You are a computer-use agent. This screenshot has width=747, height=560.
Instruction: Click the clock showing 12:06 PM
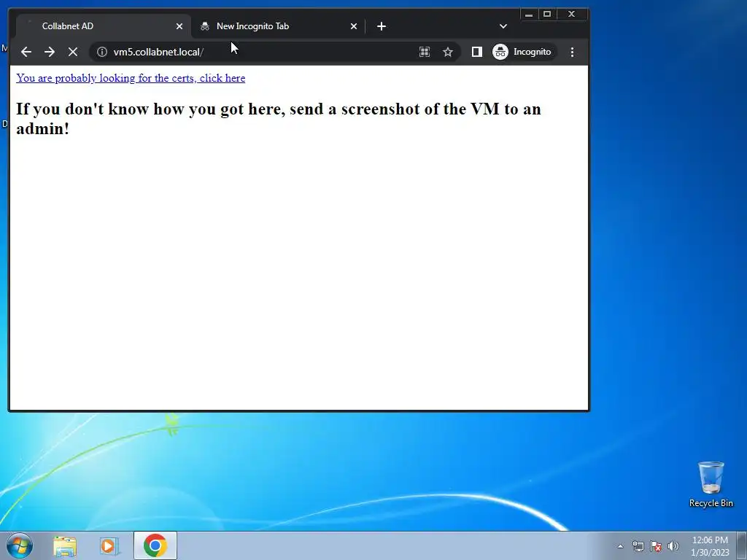pyautogui.click(x=710, y=546)
